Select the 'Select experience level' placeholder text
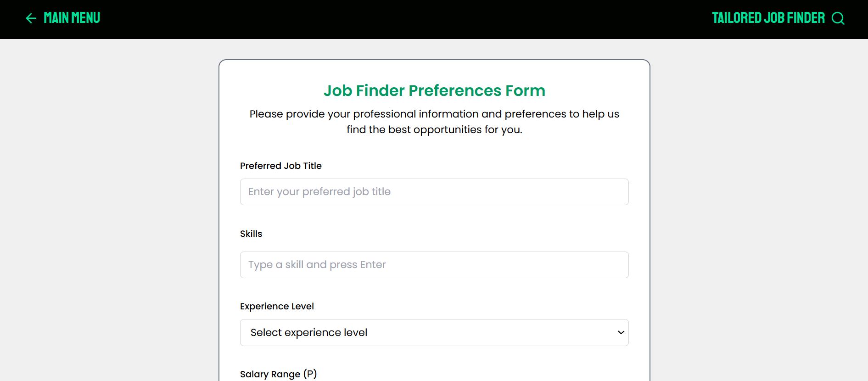868x381 pixels. pos(308,332)
